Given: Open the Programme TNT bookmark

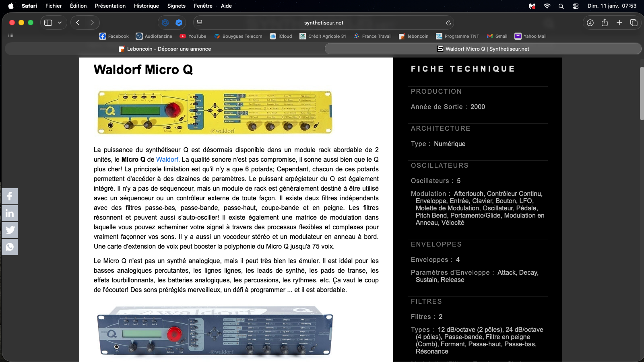Looking at the screenshot, I should [458, 36].
